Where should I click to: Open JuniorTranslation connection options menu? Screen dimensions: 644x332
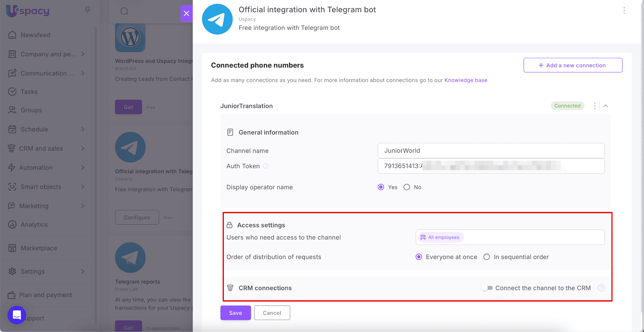click(x=594, y=106)
